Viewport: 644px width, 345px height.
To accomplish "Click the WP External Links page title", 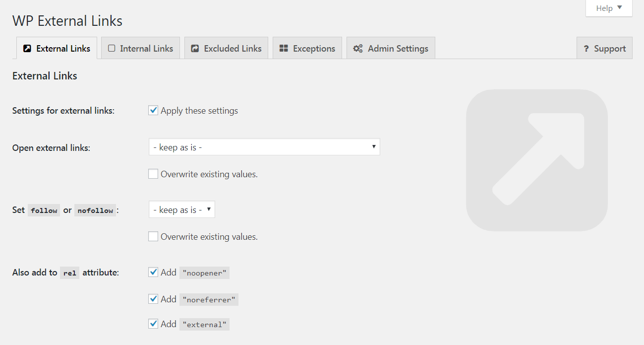I will (67, 21).
